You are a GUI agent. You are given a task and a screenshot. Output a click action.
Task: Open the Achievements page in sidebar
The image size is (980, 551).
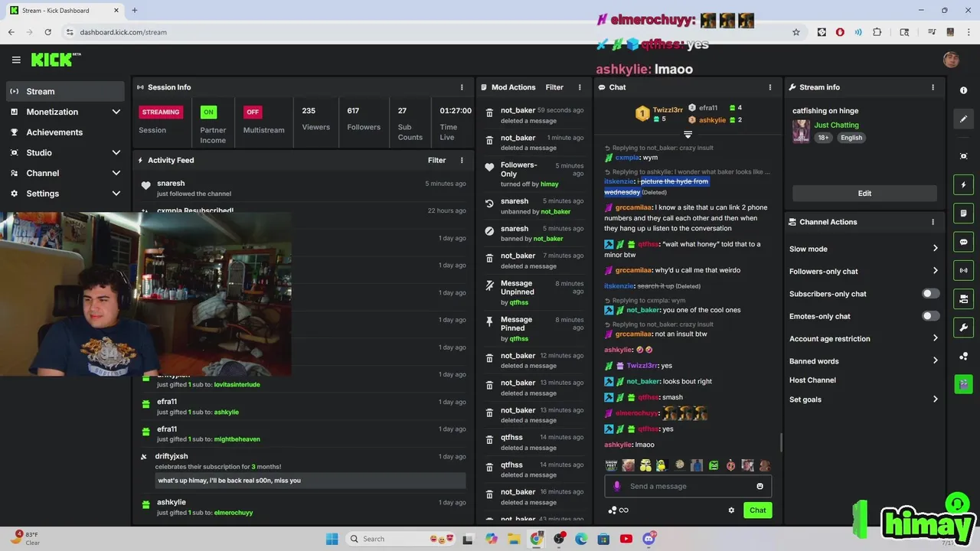[x=65, y=132]
